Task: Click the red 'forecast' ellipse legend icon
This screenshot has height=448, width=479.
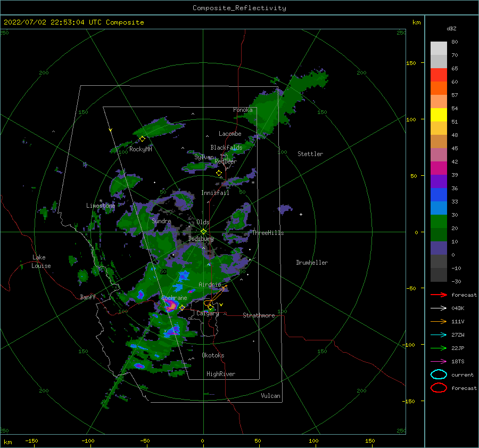Action: (439, 388)
